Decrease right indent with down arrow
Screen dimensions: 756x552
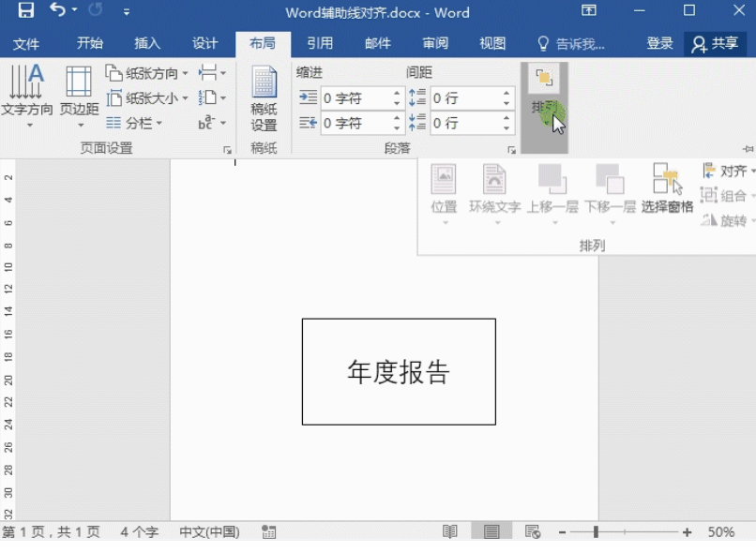(397, 128)
